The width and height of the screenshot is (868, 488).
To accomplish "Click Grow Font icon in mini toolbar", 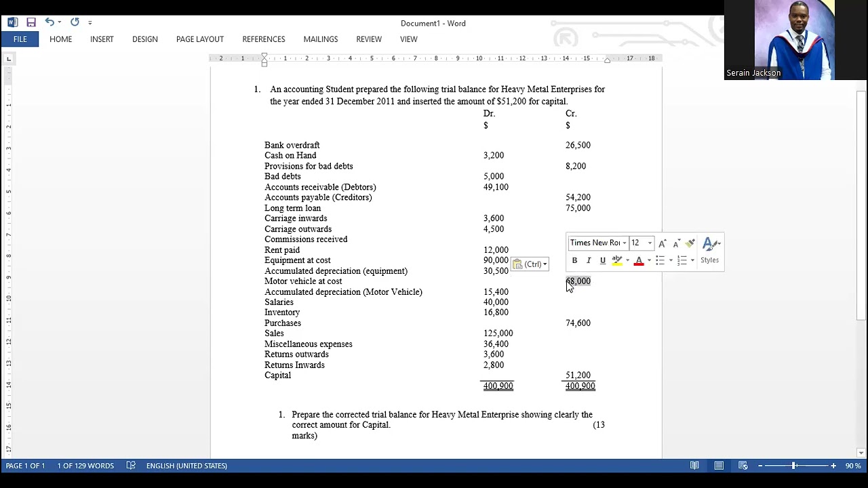I will 663,243.
